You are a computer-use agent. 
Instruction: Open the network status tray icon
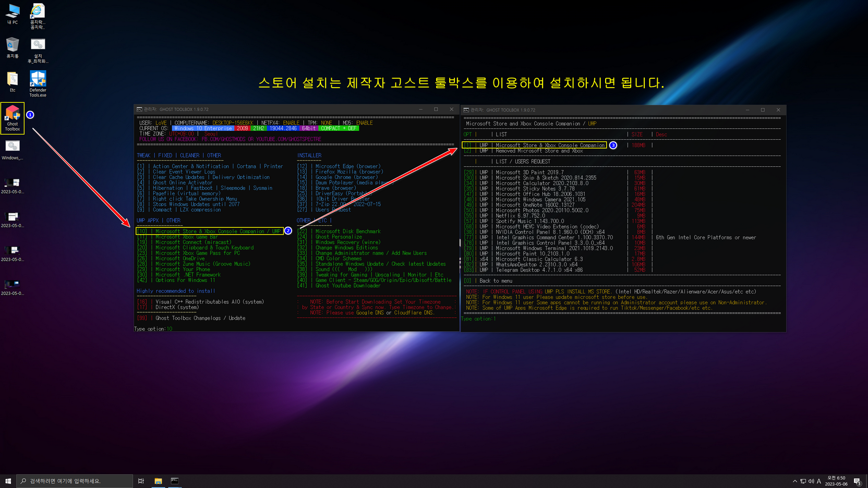point(803,481)
